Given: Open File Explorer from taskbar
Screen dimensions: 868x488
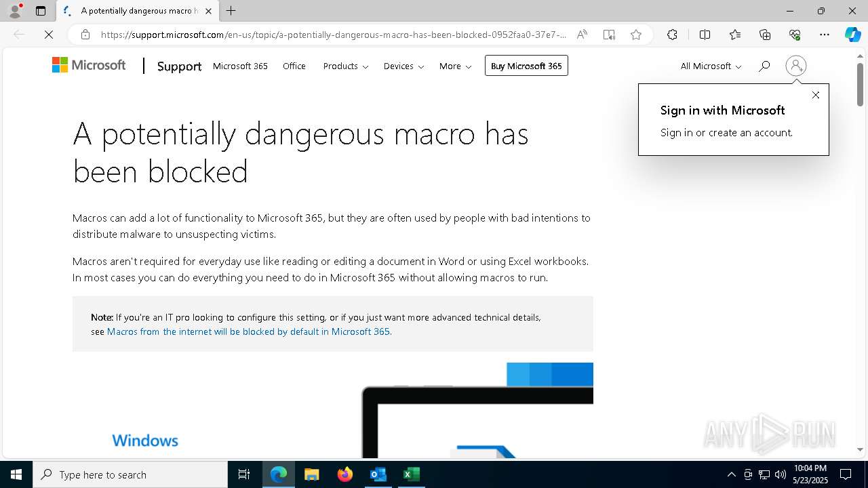Looking at the screenshot, I should coord(312,474).
